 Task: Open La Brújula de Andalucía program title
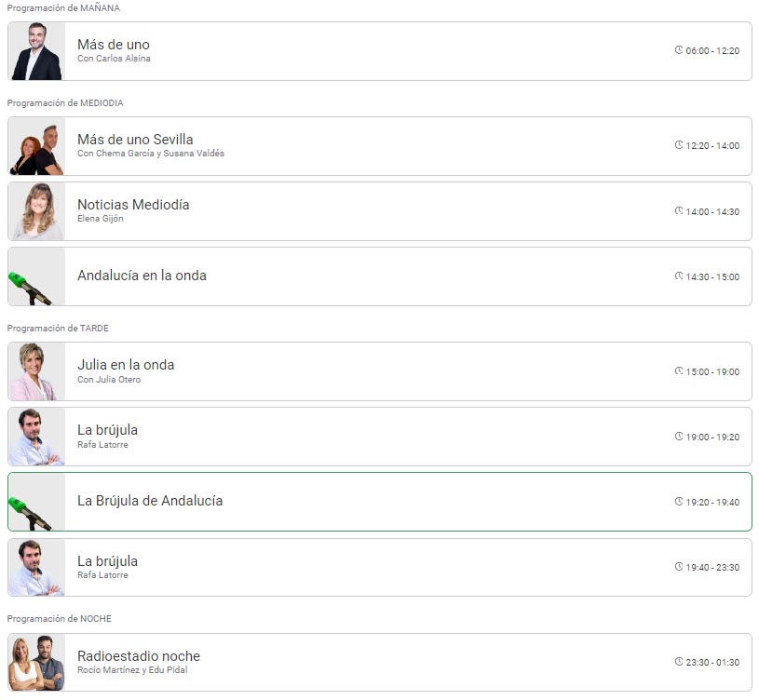(150, 501)
